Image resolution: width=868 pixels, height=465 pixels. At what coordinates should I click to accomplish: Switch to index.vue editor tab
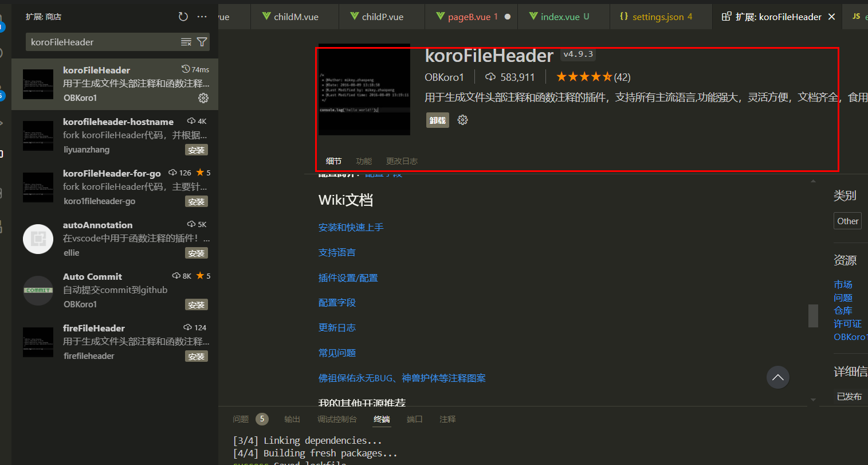click(564, 17)
